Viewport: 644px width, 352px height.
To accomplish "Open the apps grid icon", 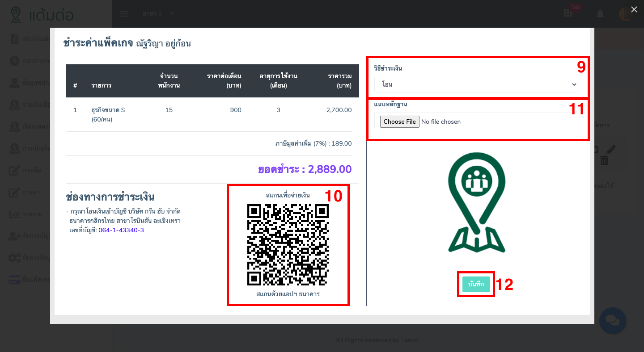I will point(568,14).
